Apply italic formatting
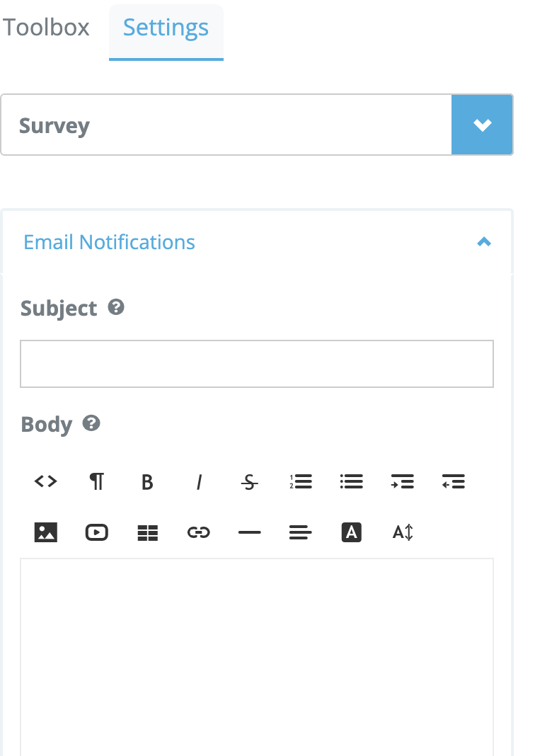 pyautogui.click(x=199, y=482)
